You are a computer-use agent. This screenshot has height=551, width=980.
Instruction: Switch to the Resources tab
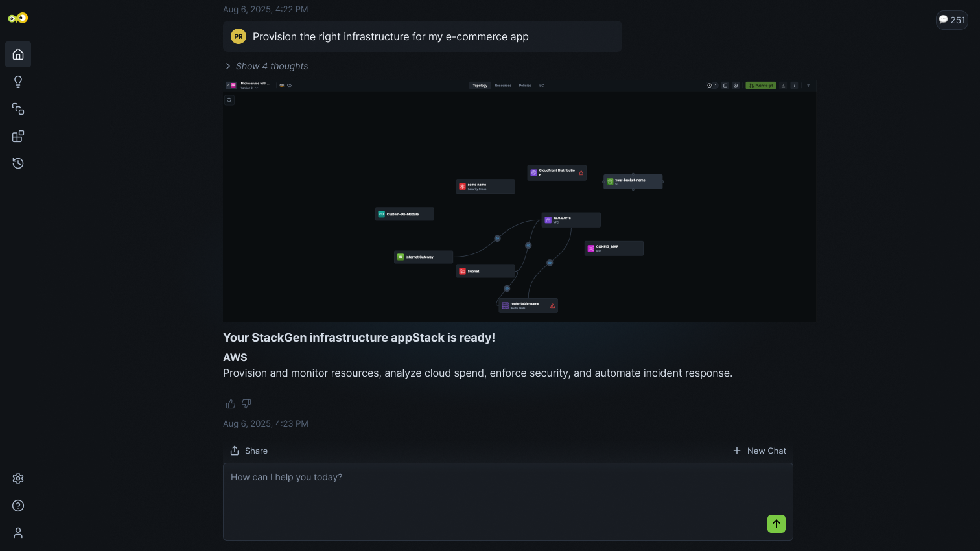coord(503,86)
